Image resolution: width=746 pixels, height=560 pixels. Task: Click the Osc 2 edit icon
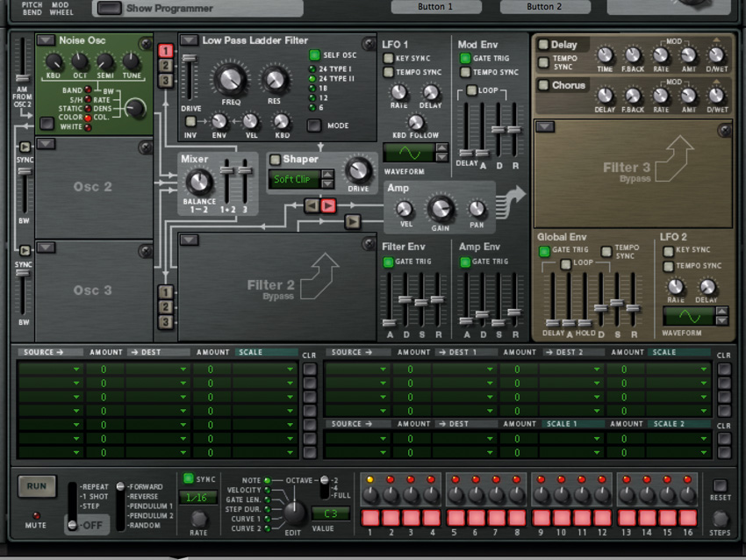pyautogui.click(x=145, y=147)
